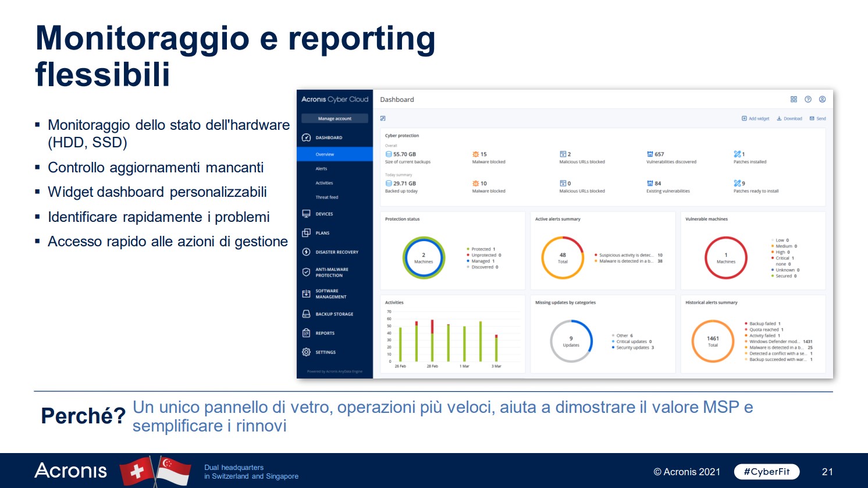Click the Send button

coord(817,118)
